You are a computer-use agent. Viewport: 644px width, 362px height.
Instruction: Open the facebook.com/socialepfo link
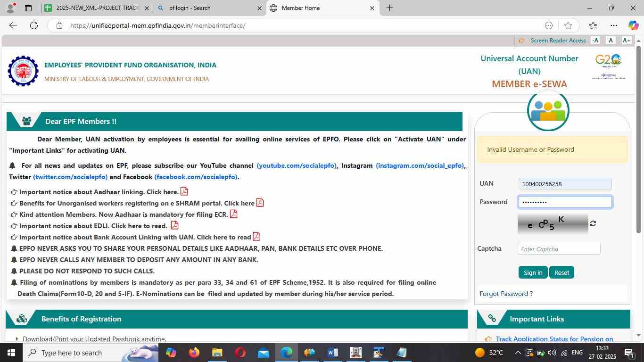[196, 177]
